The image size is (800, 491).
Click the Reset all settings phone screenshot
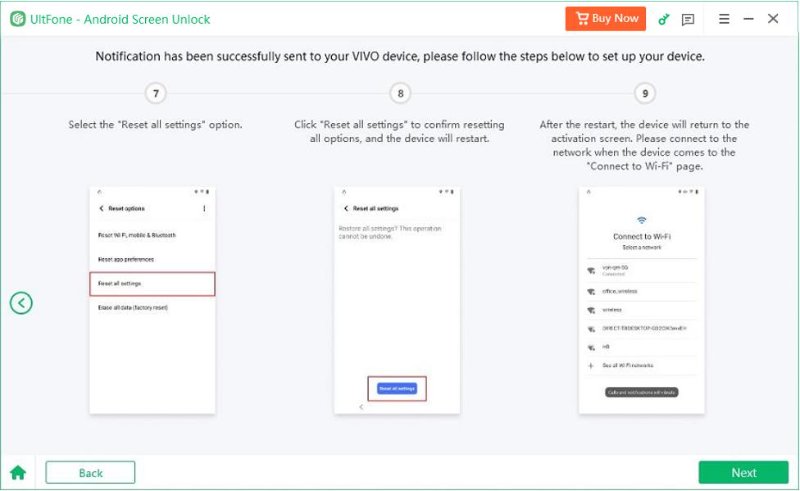coord(397,298)
